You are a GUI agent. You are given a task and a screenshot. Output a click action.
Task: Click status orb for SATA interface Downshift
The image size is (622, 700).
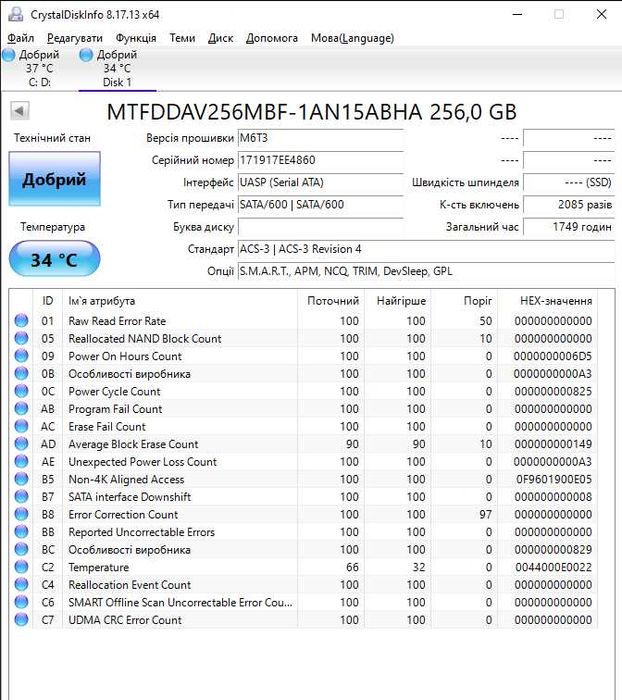tap(21, 496)
